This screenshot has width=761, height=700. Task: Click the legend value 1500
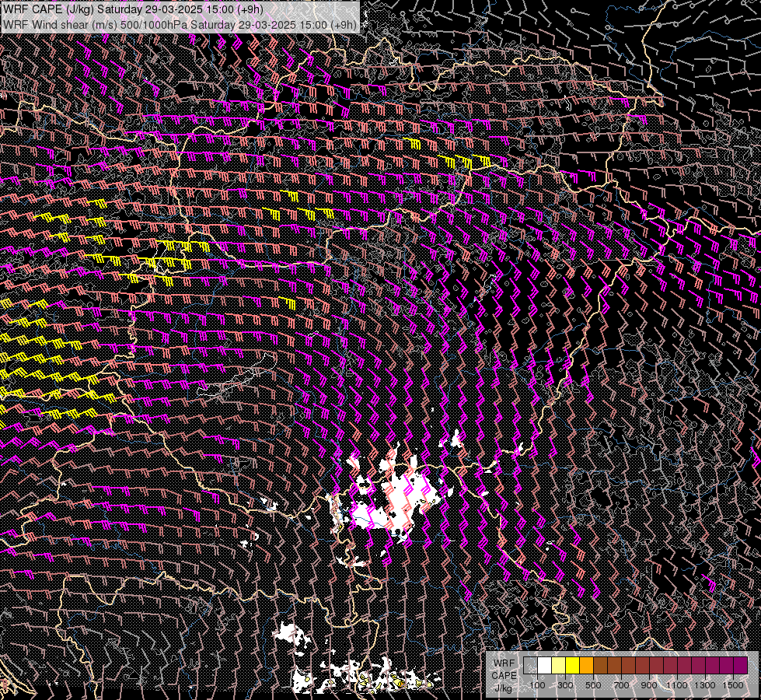coord(733,685)
